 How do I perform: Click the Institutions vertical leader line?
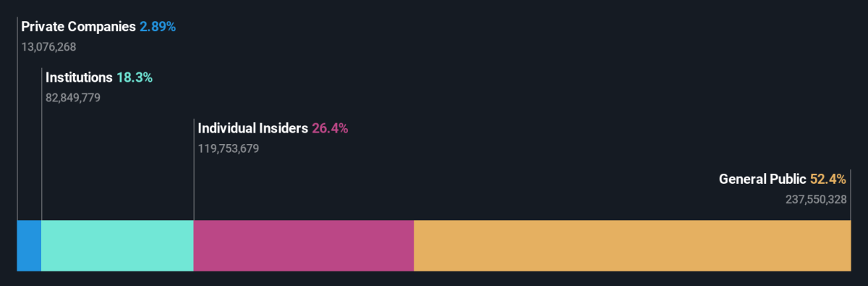pyautogui.click(x=42, y=144)
